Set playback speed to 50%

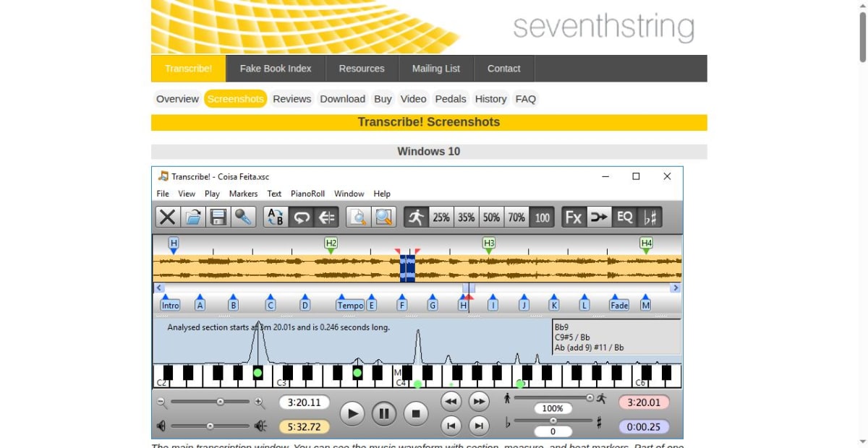coord(492,217)
